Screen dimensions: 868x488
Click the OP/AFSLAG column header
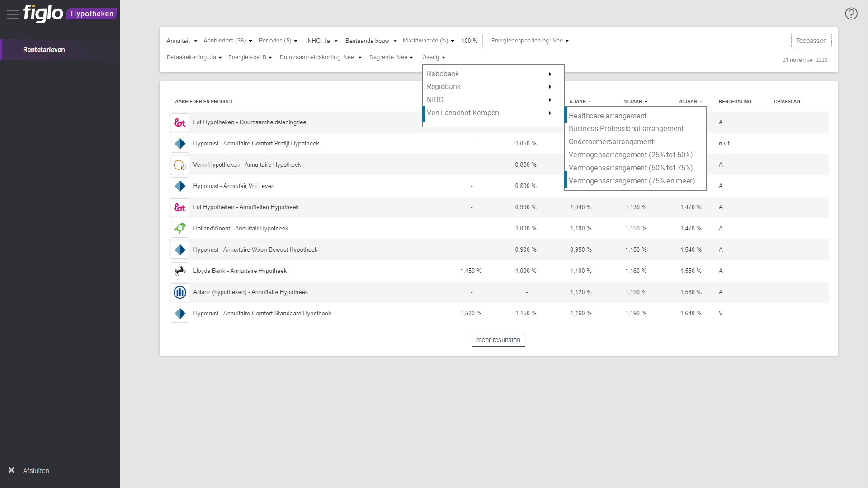pyautogui.click(x=787, y=102)
